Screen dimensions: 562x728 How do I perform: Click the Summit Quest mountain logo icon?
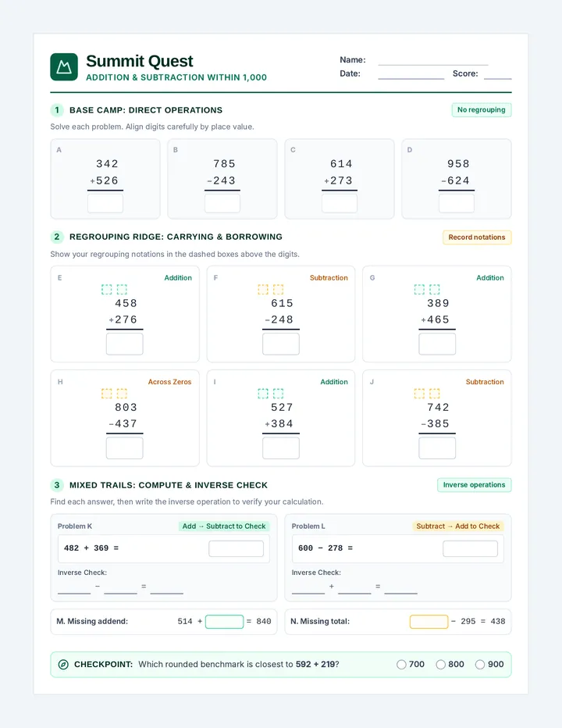click(x=64, y=67)
